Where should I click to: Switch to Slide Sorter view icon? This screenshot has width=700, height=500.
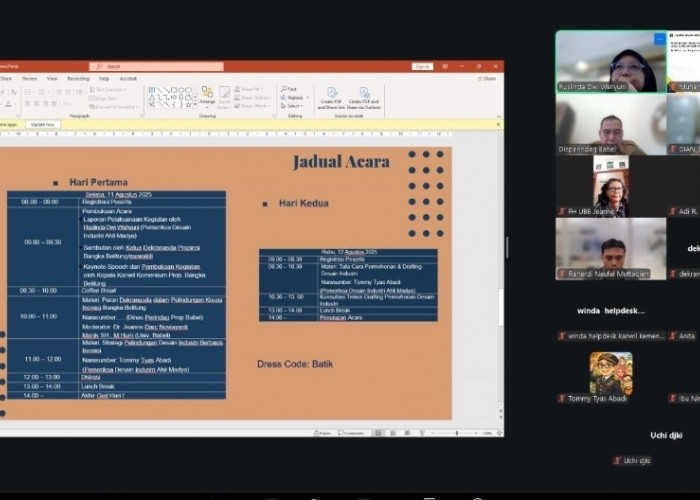tap(393, 433)
